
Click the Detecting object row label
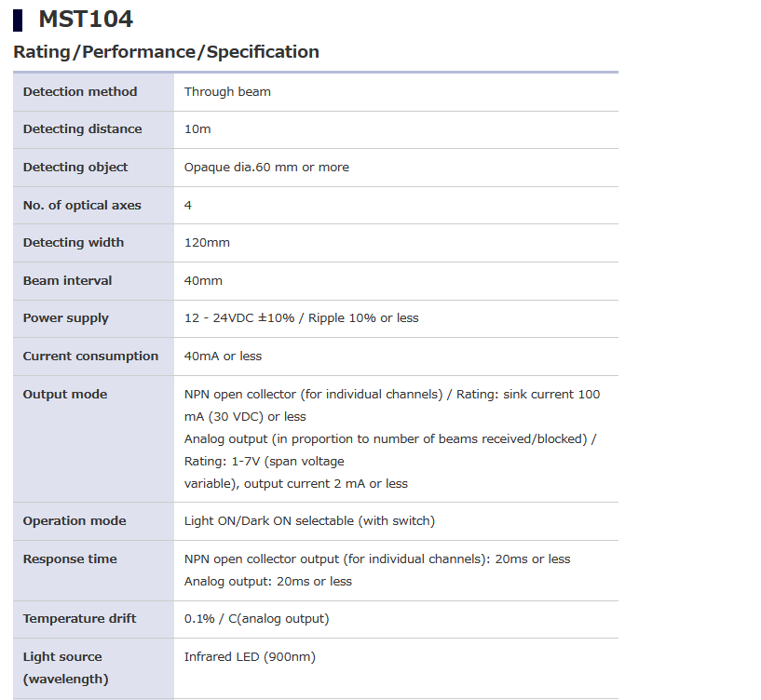(75, 168)
